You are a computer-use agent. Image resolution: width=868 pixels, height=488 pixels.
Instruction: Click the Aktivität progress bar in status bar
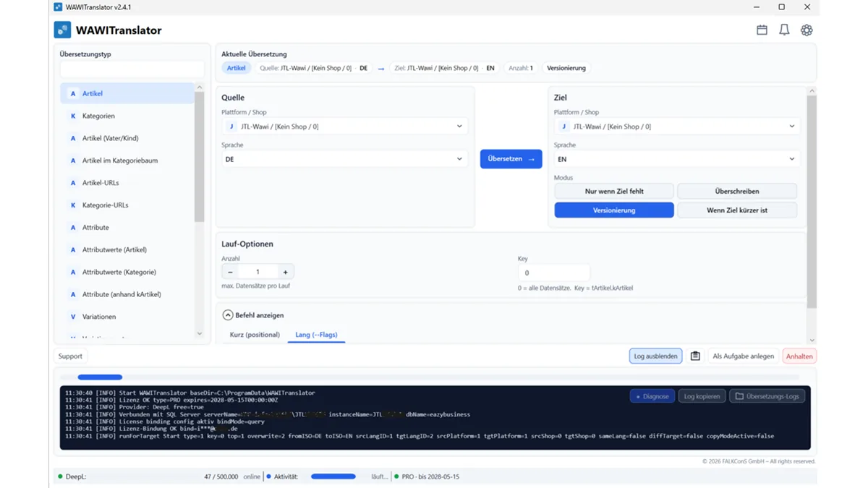333,476
